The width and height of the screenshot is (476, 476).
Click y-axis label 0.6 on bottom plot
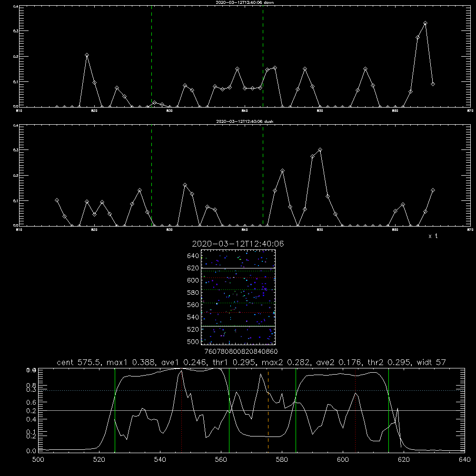click(x=31, y=402)
